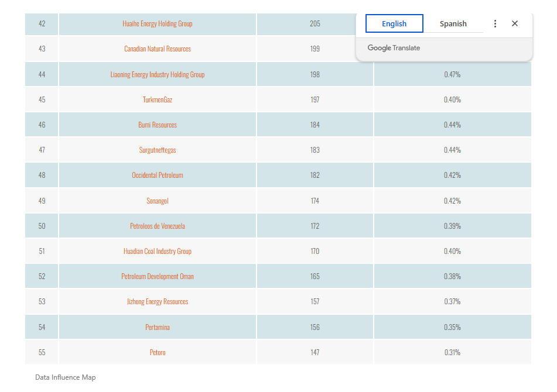
Task: Click Huadian Coal Industry Group link
Action: [158, 252]
